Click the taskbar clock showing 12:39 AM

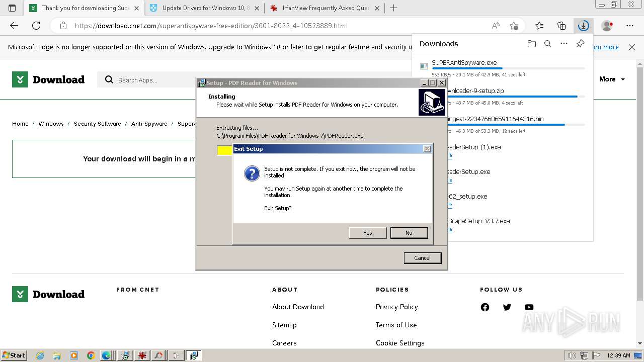pyautogui.click(x=618, y=355)
